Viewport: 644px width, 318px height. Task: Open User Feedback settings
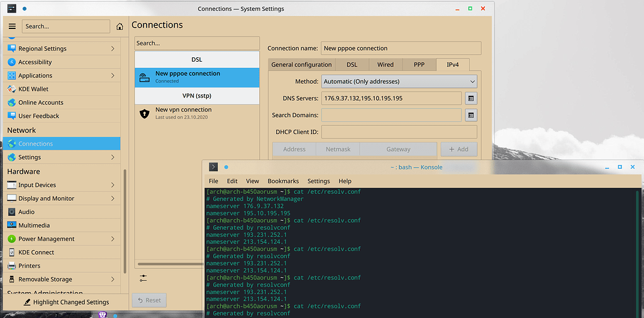[x=62, y=116]
